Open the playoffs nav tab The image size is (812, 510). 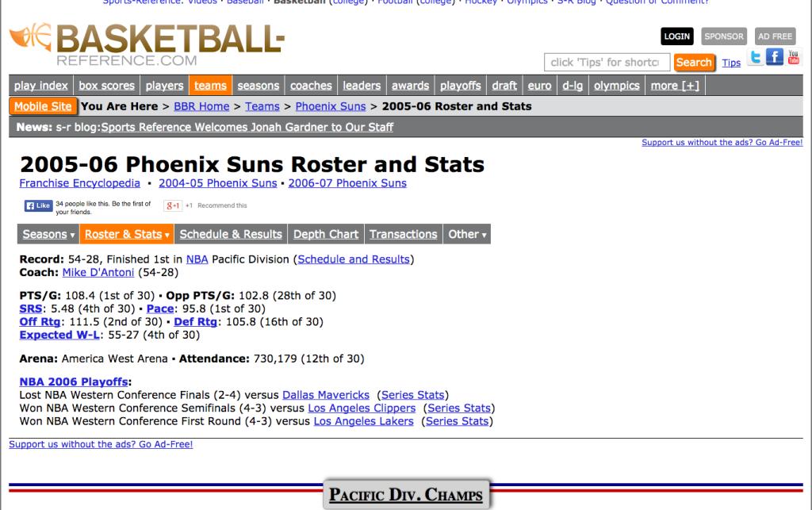[x=461, y=86]
